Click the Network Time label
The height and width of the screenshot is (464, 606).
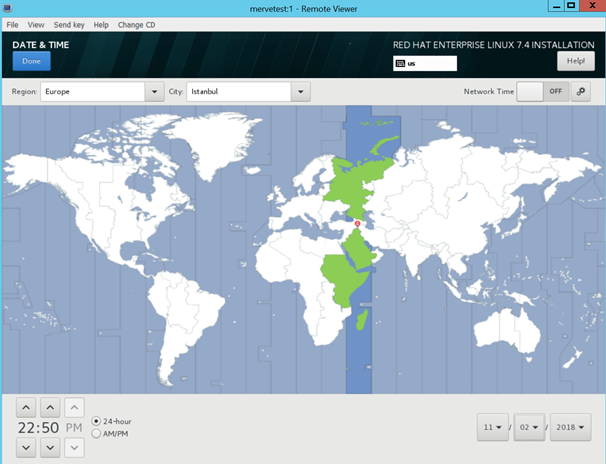click(x=489, y=92)
